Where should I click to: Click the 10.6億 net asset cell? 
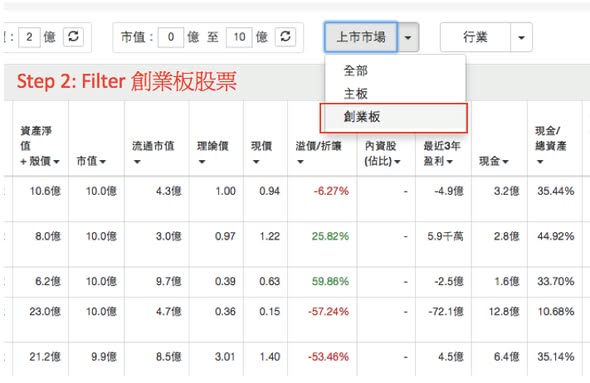(x=45, y=191)
